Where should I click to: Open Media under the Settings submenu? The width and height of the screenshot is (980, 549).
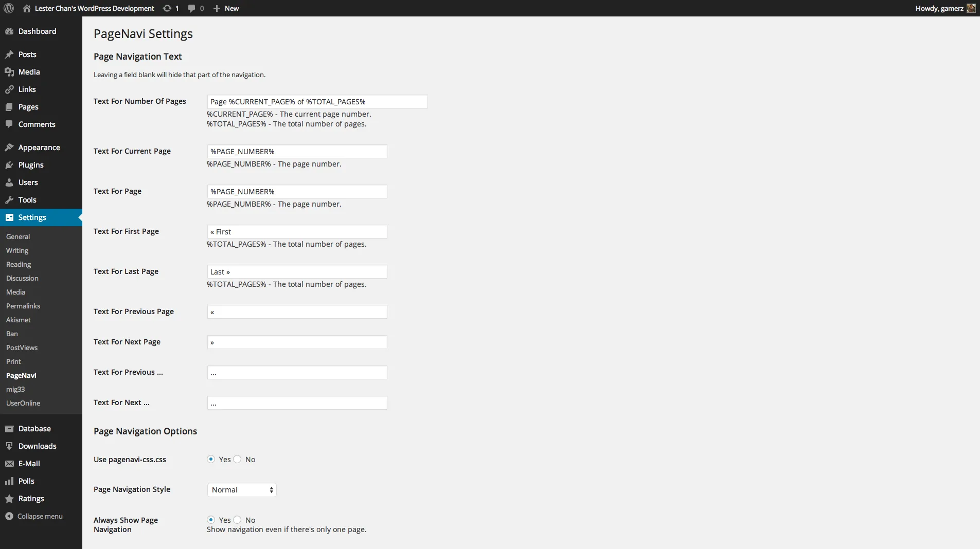(x=15, y=292)
